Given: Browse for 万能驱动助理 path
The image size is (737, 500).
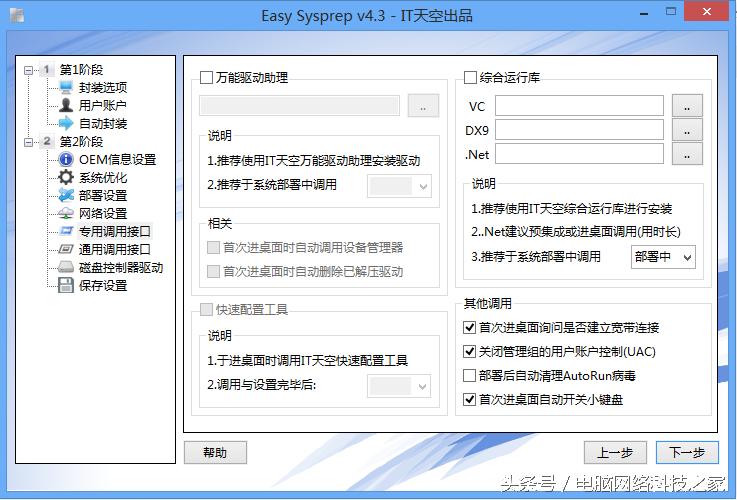Looking at the screenshot, I should point(423,106).
